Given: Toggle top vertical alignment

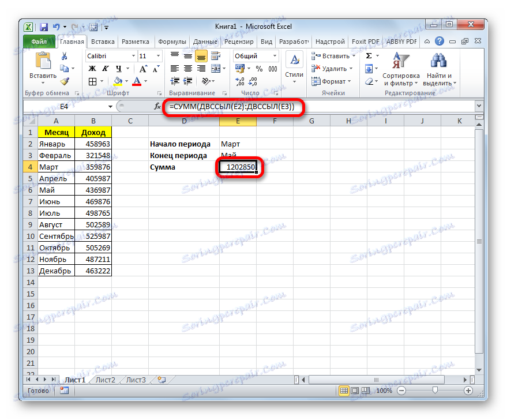Looking at the screenshot, I should click(x=175, y=56).
